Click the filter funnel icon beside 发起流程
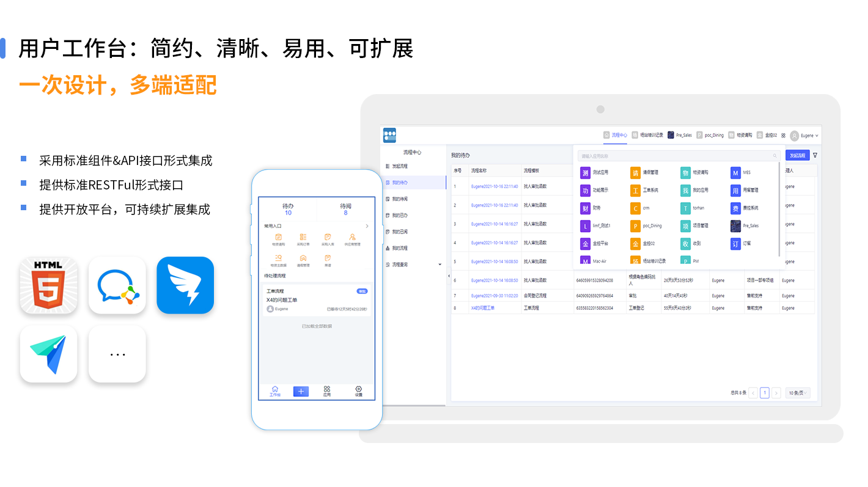This screenshot has height=487, width=868. click(x=815, y=156)
